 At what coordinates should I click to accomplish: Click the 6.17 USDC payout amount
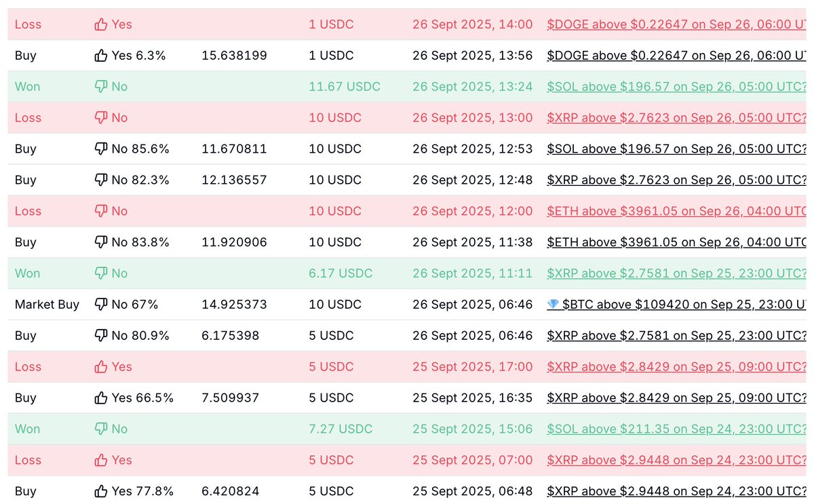(x=341, y=273)
